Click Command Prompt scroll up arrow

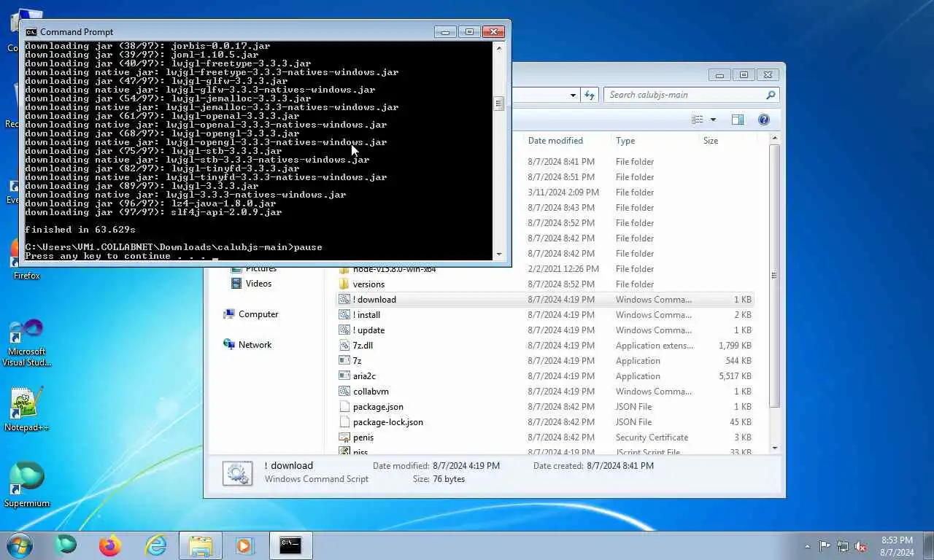pyautogui.click(x=499, y=47)
